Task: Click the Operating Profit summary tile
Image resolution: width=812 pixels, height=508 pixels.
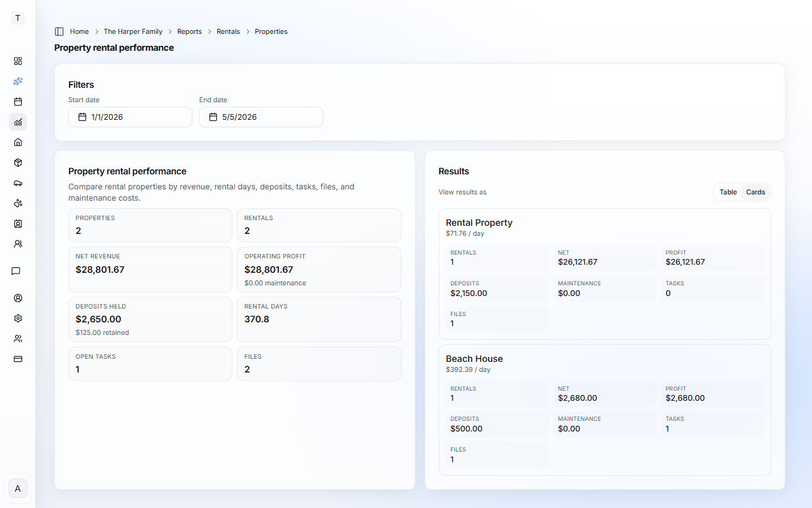Action: click(x=319, y=269)
